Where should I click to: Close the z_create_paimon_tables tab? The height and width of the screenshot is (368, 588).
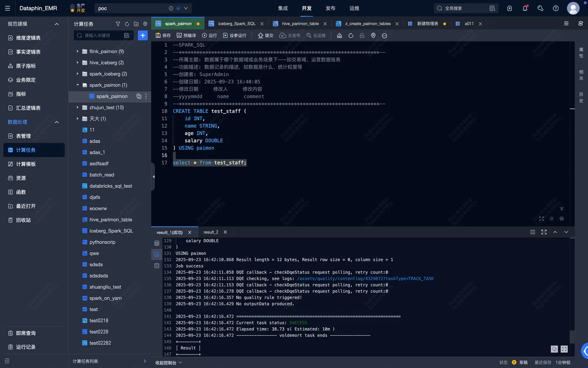pos(397,24)
